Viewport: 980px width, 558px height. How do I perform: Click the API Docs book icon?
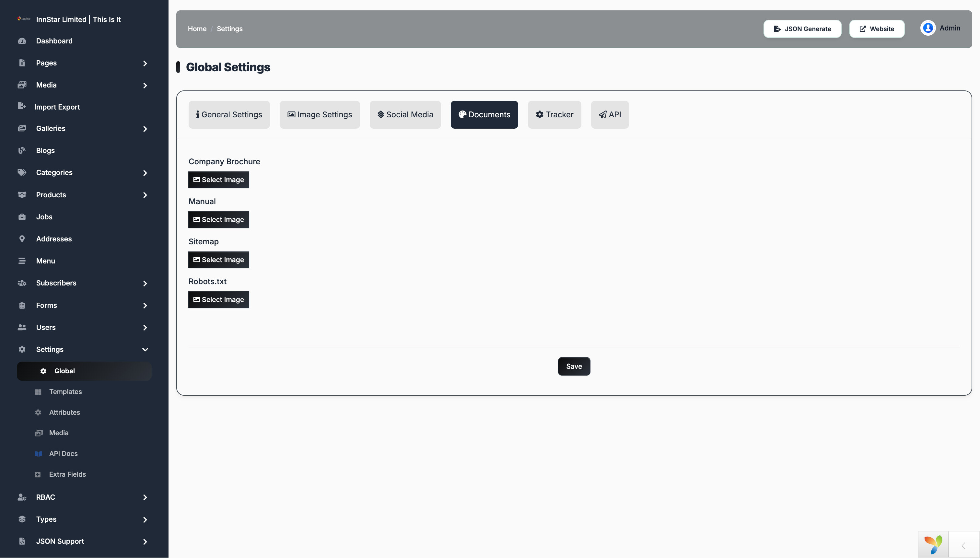point(38,454)
